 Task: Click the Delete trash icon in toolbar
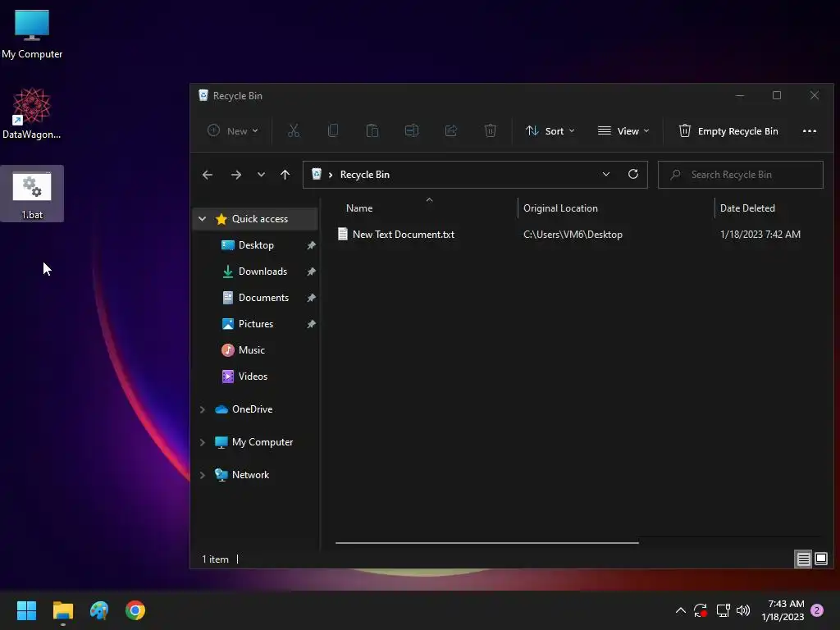pyautogui.click(x=491, y=130)
